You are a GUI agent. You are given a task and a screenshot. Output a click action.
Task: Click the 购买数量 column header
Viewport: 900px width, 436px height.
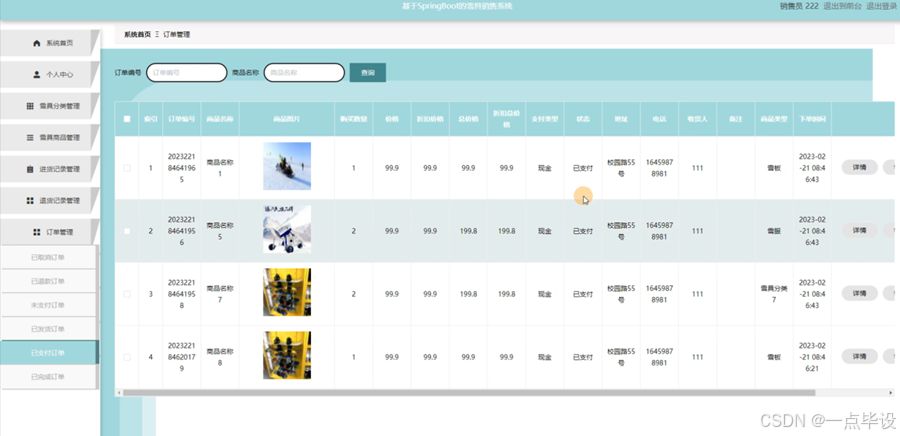[354, 119]
